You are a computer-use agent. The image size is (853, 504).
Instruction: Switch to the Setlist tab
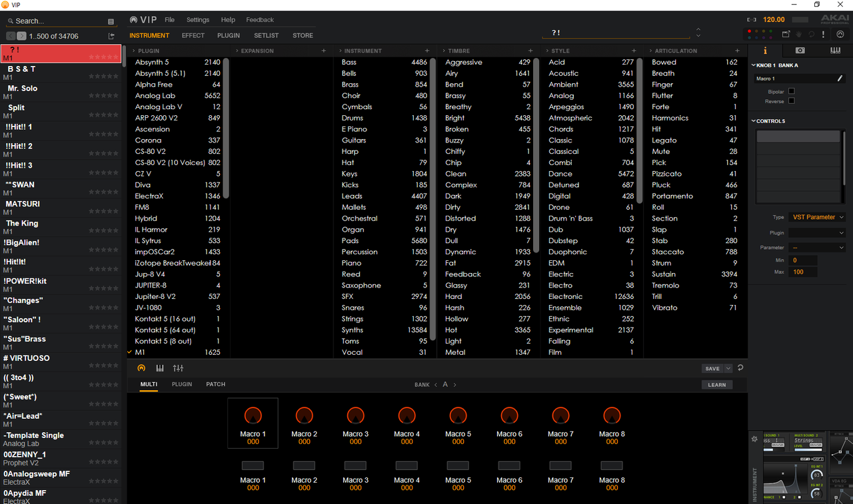tap(267, 35)
